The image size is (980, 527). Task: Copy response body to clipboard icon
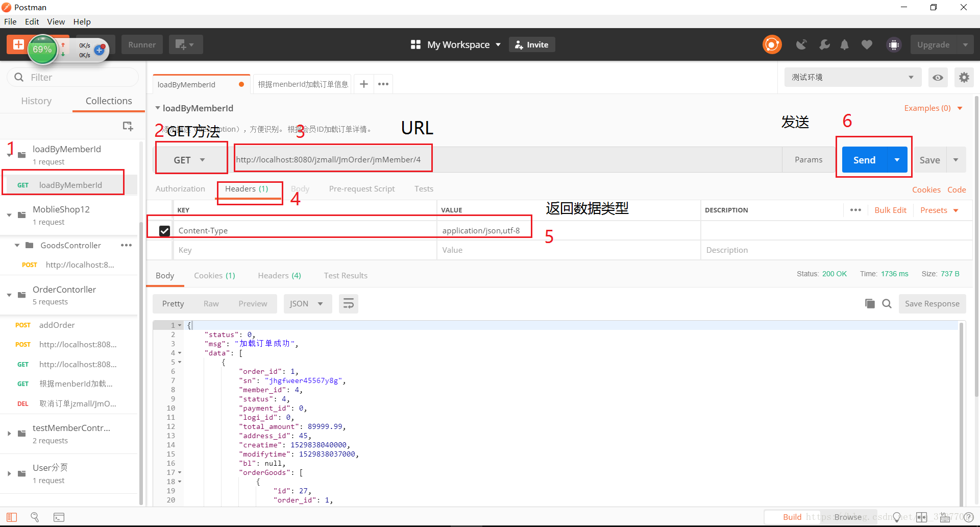(870, 304)
